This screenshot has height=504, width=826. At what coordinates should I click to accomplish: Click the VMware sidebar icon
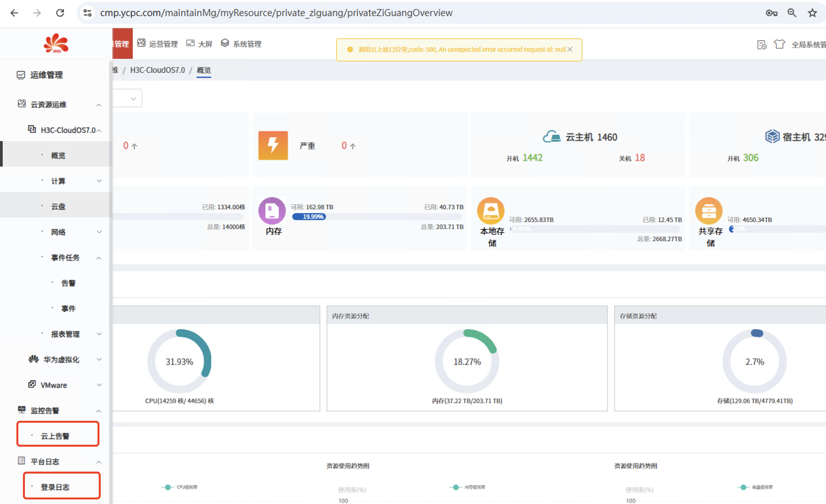point(32,384)
